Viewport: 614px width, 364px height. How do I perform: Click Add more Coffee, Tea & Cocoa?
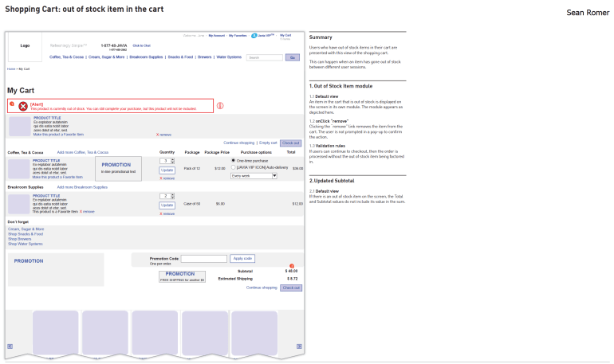(83, 152)
